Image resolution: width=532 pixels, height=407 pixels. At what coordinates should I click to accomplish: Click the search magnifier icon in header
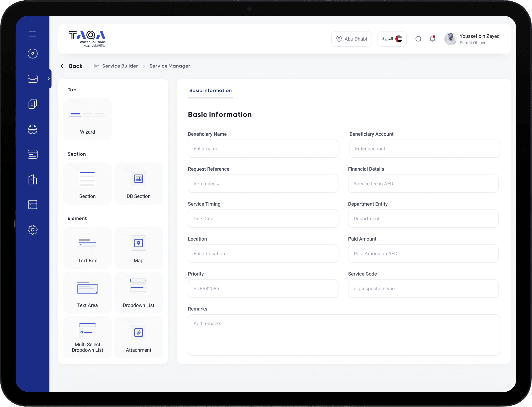pos(418,39)
